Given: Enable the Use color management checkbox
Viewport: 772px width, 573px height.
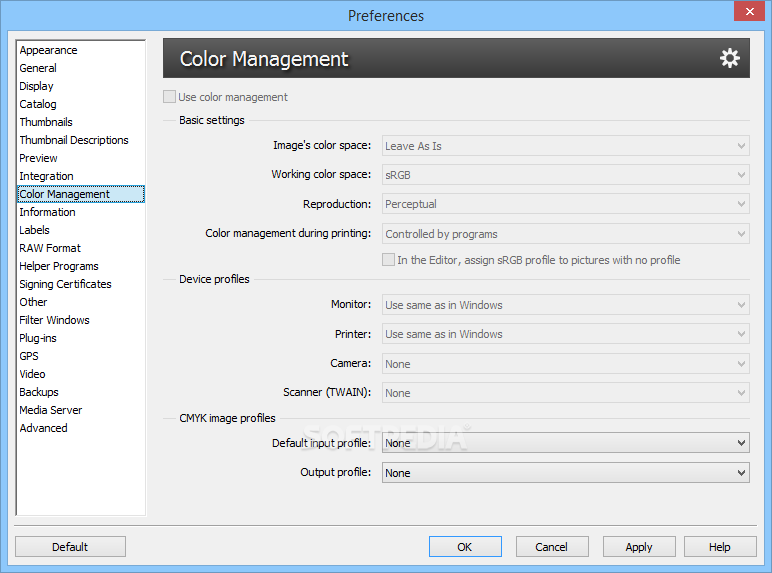Looking at the screenshot, I should pyautogui.click(x=170, y=97).
